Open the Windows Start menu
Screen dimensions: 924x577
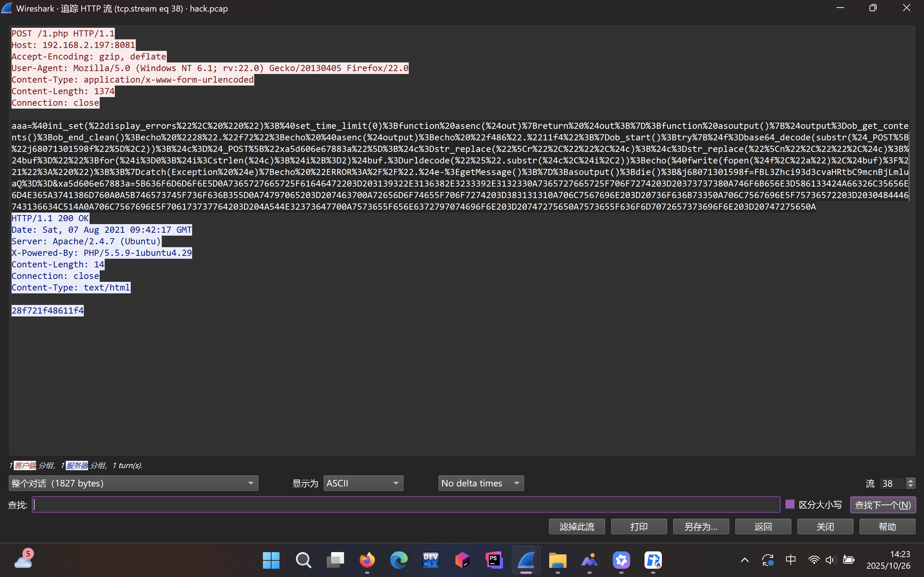coord(271,560)
